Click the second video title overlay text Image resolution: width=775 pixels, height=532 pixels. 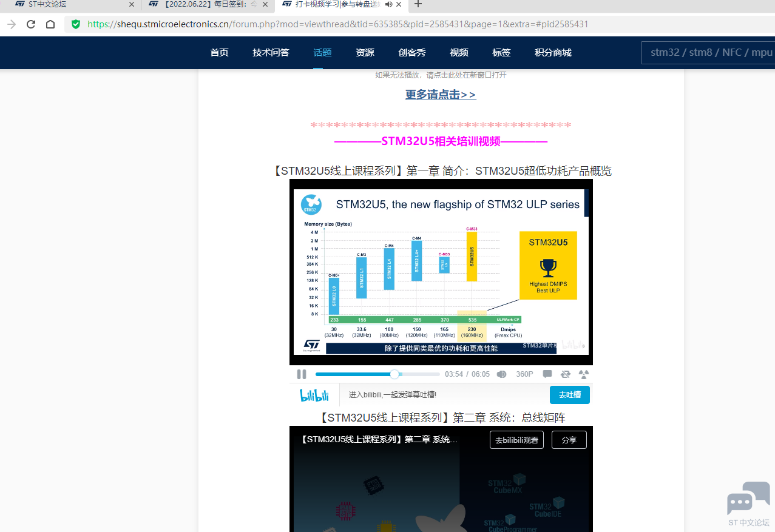379,440
